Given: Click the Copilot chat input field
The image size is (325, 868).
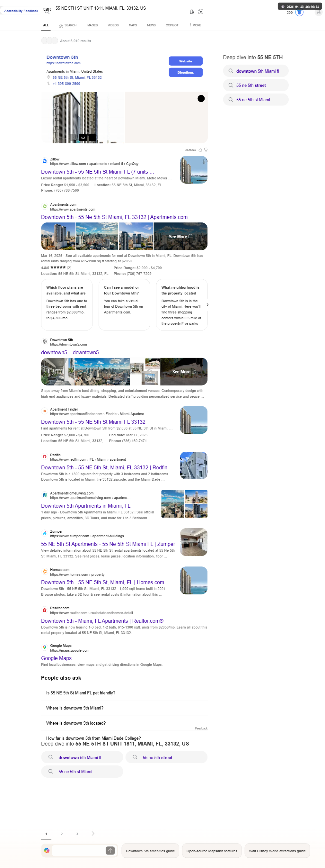Looking at the screenshot, I should pyautogui.click(x=78, y=850).
